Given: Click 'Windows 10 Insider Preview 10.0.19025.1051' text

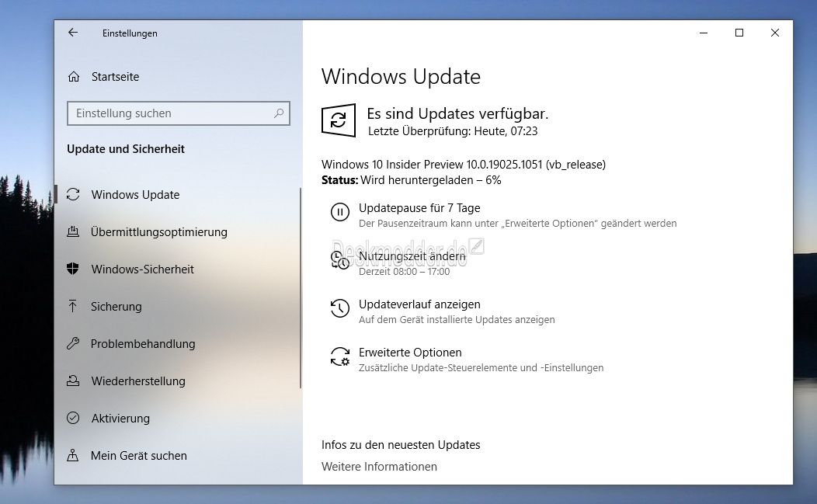Looking at the screenshot, I should point(432,165).
